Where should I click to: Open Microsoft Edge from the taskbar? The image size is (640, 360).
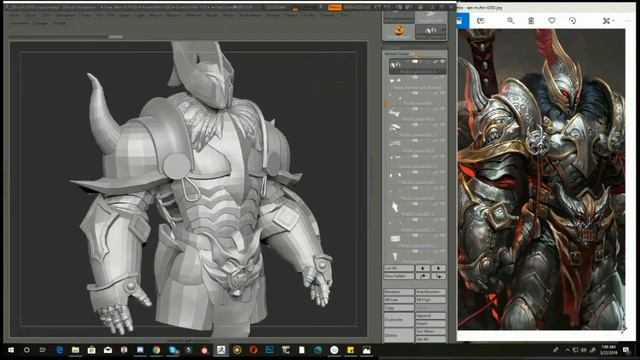pos(59,350)
